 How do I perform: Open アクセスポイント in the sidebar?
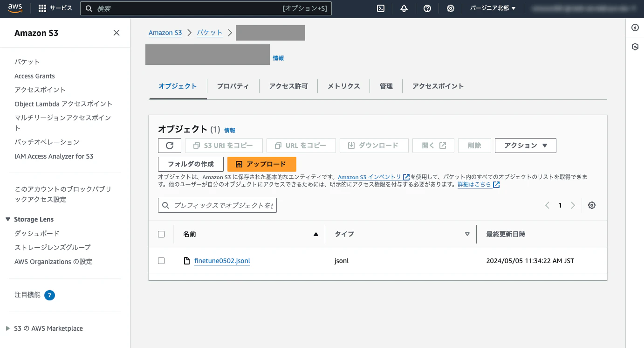coord(40,90)
